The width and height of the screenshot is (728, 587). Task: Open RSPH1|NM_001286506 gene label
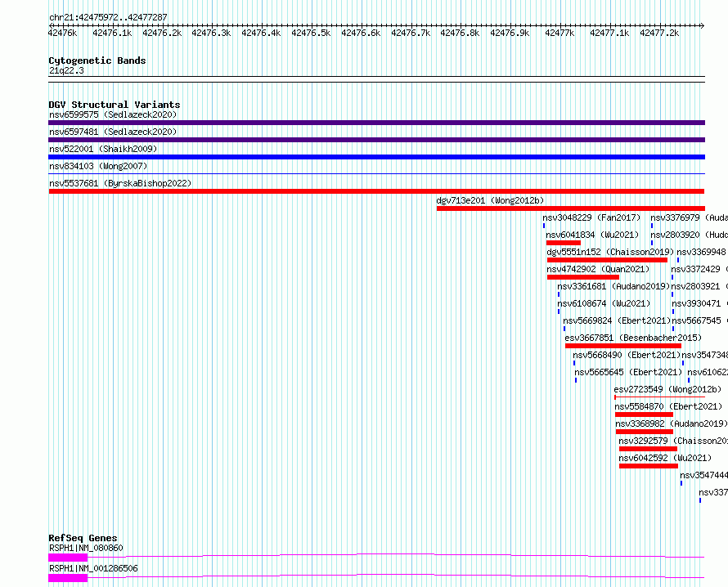pos(93,568)
